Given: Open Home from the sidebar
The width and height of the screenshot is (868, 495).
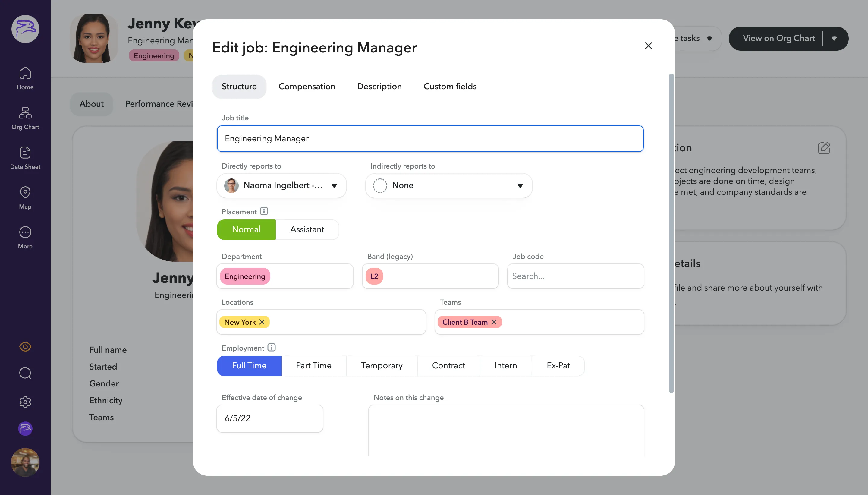Looking at the screenshot, I should [x=25, y=78].
